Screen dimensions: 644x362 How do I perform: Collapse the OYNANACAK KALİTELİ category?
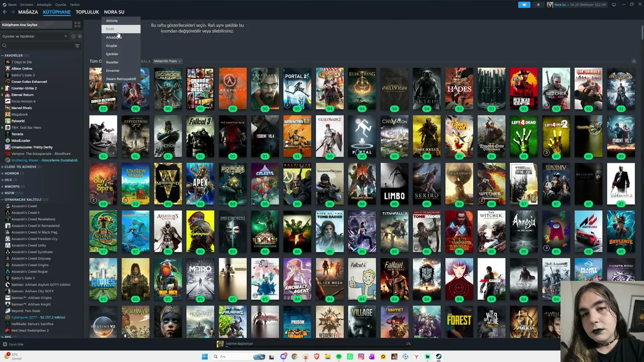3,200
